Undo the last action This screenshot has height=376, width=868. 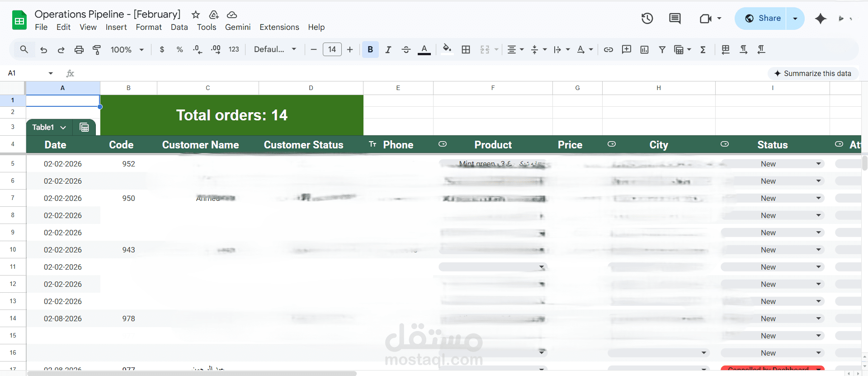point(43,50)
